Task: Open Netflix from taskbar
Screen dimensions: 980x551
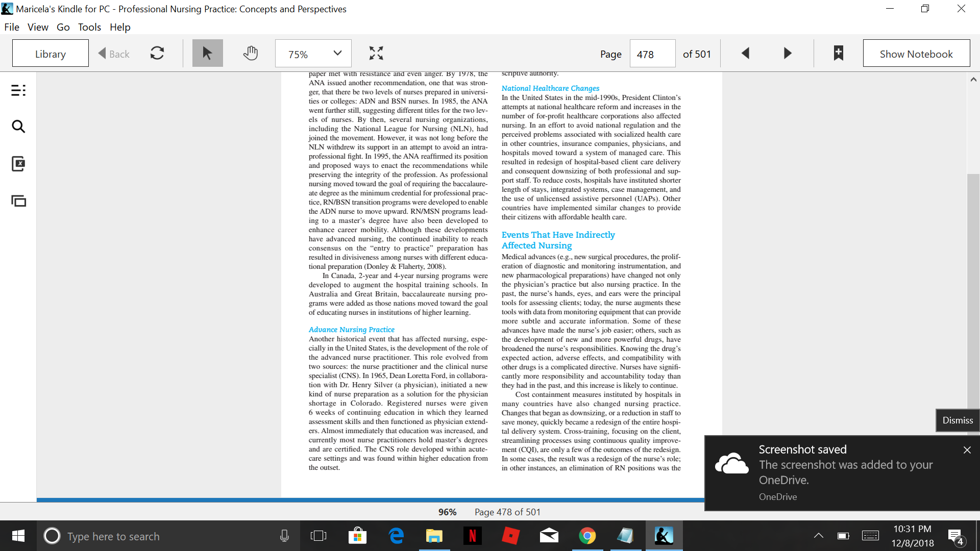Action: (x=473, y=536)
